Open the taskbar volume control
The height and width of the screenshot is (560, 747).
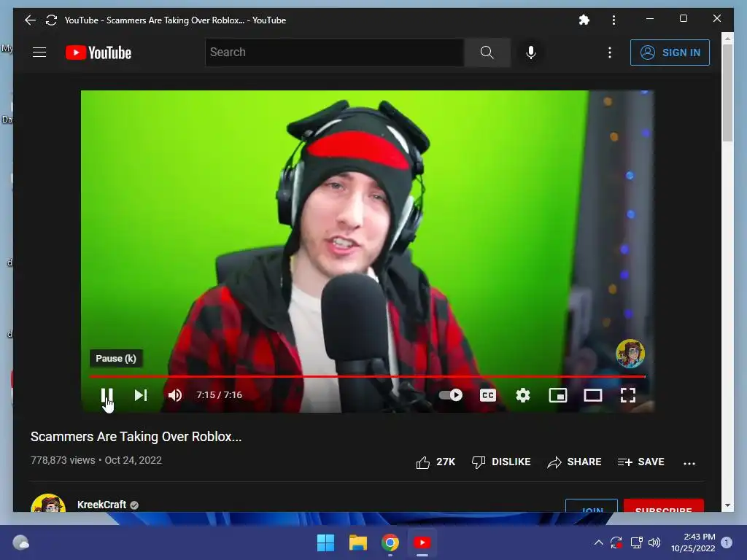pyautogui.click(x=654, y=542)
